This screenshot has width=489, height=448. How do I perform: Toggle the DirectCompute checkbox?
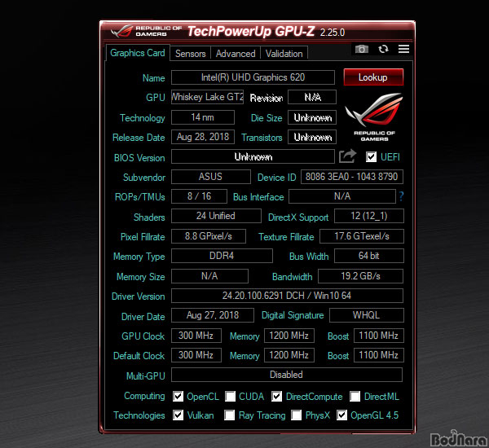pos(276,396)
